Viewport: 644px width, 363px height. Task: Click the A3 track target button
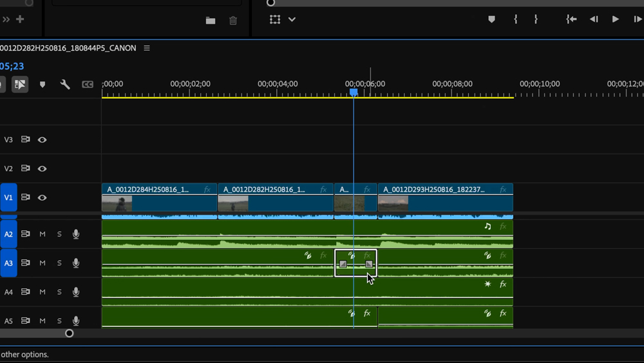pos(8,262)
